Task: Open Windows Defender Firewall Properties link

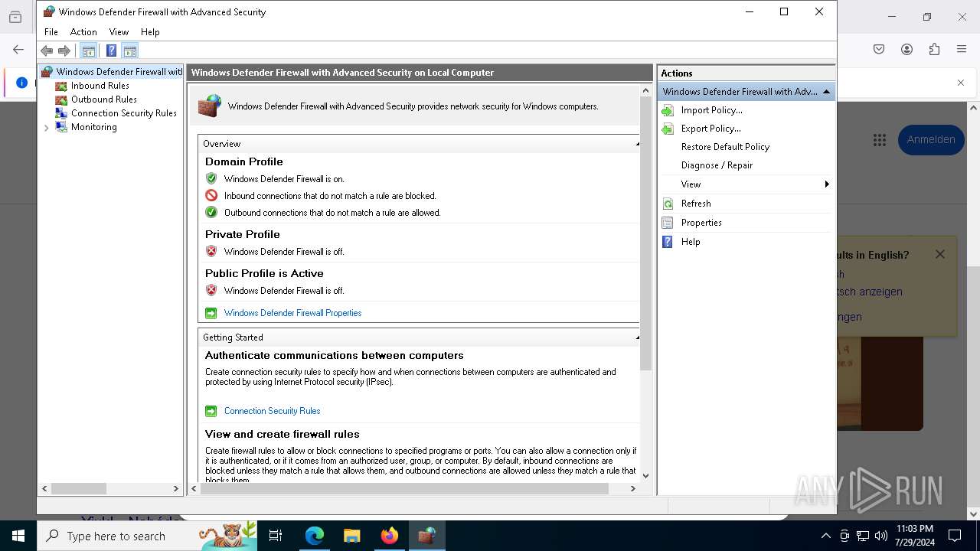Action: (292, 313)
